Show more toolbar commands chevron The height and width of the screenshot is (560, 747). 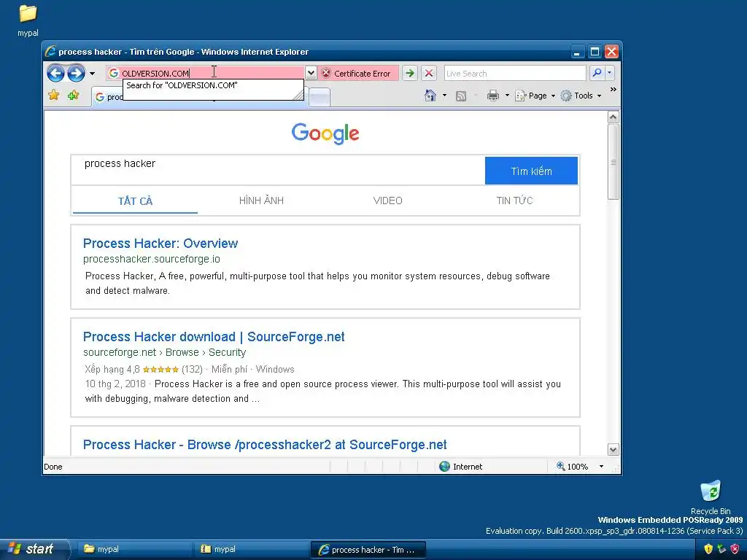(613, 89)
